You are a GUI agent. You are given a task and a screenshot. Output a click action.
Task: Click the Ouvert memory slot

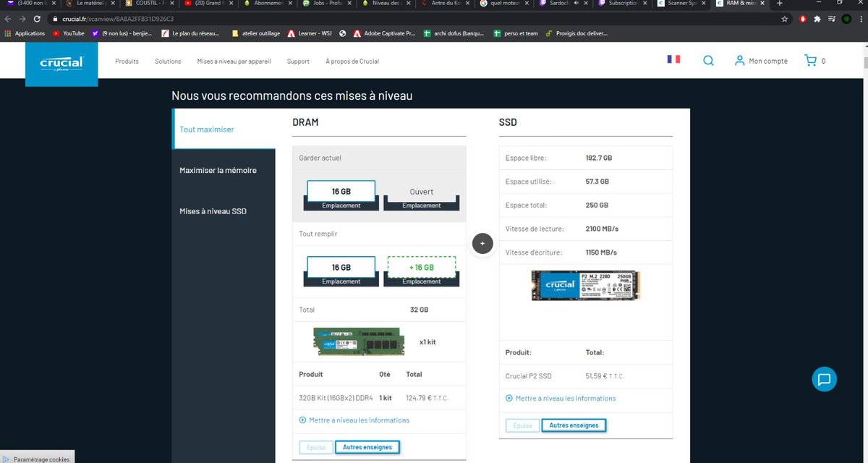(422, 195)
